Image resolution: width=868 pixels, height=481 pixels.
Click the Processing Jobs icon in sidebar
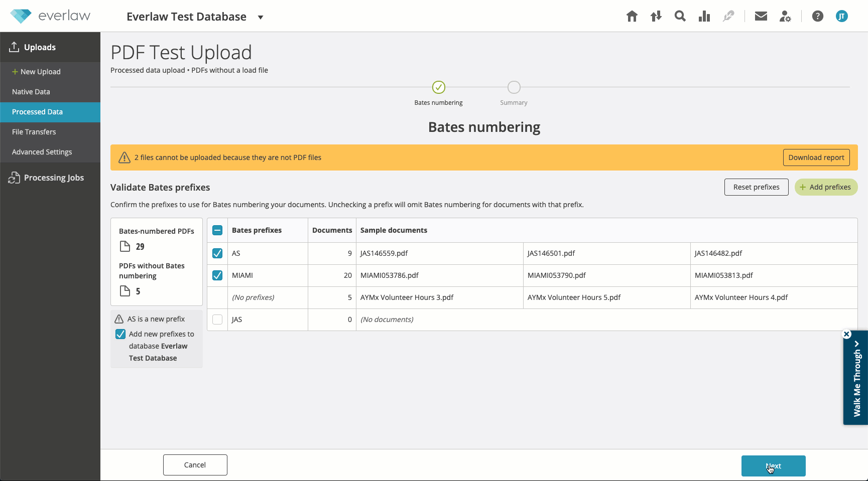[x=14, y=178]
